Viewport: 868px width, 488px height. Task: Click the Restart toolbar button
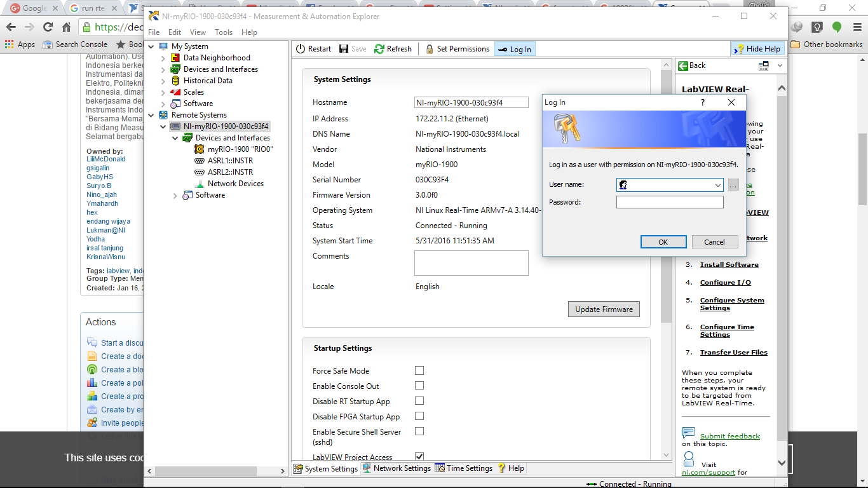coord(313,49)
